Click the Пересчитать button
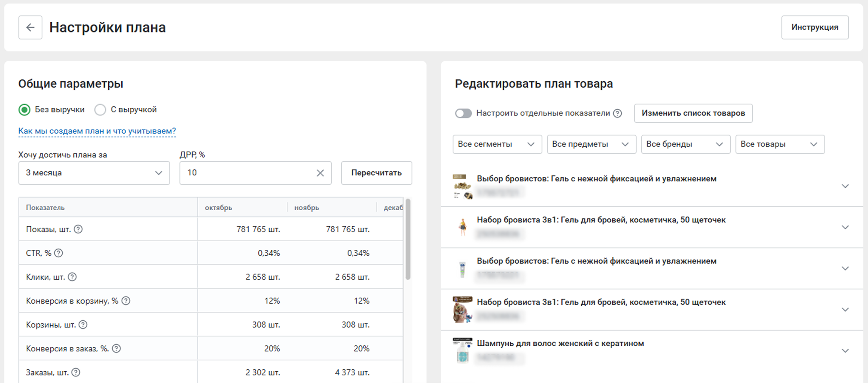 tap(376, 173)
